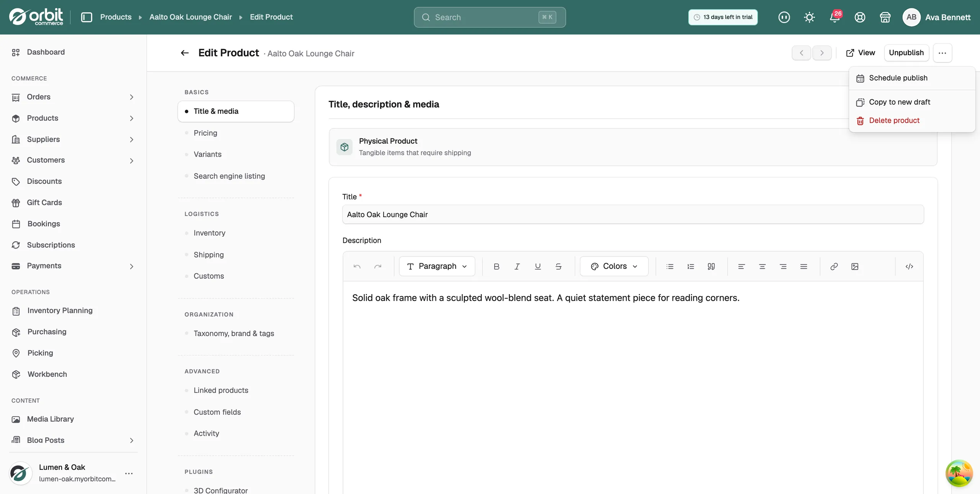
Task: Justify text alignment
Action: 804,267
